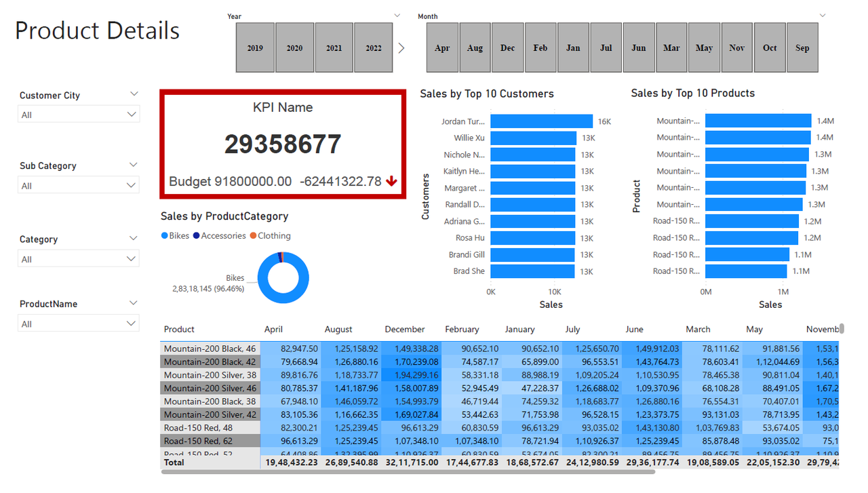Image resolution: width=868 pixels, height=493 pixels.
Task: Select year 2019 in the Year slicer
Action: pos(255,47)
